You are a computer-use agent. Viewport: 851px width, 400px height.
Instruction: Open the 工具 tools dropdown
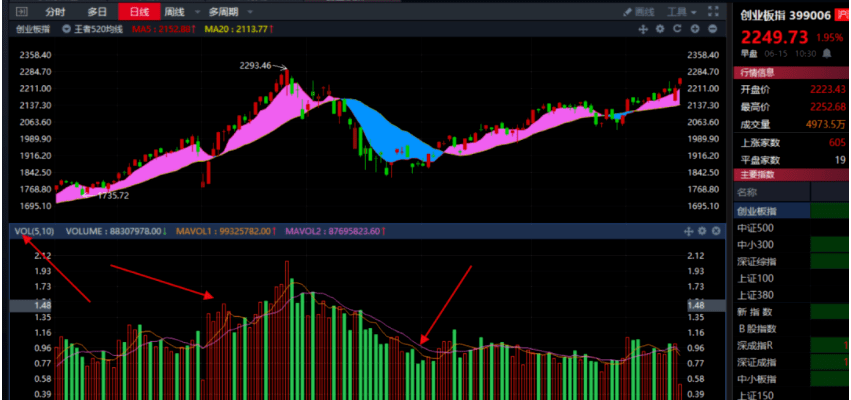(x=683, y=12)
